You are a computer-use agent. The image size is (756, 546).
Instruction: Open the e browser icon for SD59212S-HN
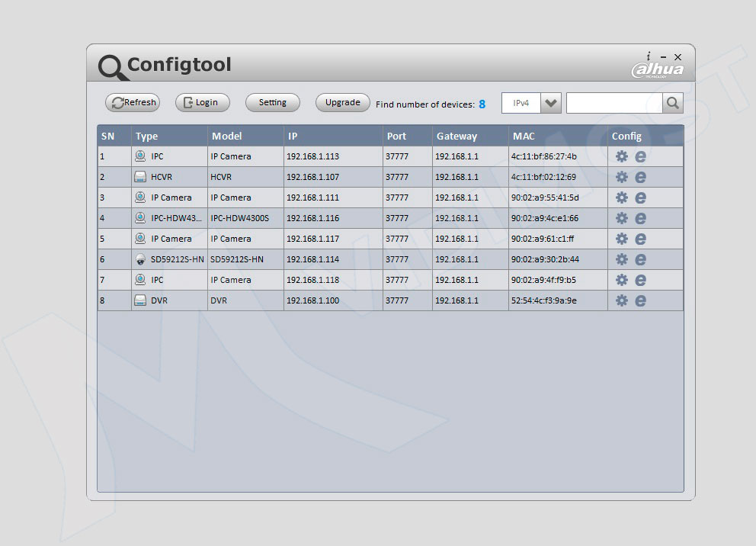click(x=639, y=259)
